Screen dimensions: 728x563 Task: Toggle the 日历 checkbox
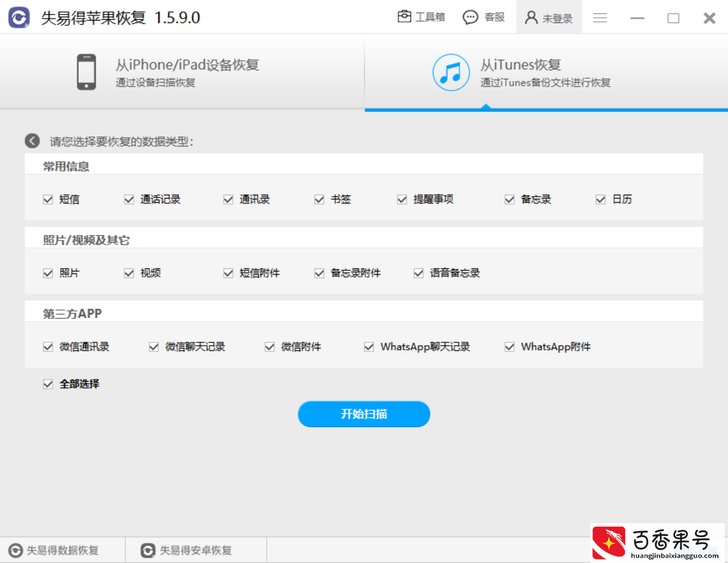tap(600, 199)
